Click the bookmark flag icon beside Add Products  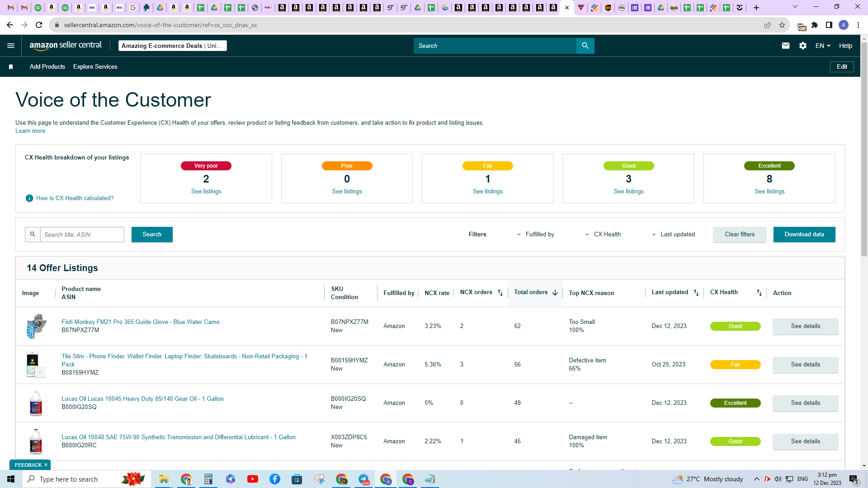pos(11,67)
